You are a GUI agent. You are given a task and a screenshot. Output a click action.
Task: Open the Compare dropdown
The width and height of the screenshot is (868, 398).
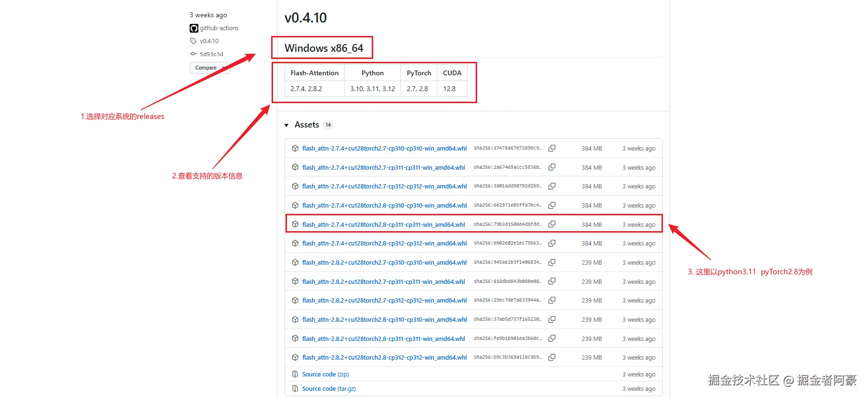pyautogui.click(x=210, y=68)
